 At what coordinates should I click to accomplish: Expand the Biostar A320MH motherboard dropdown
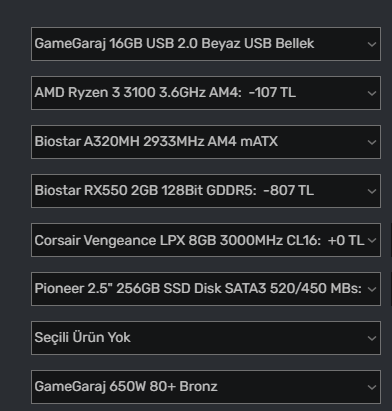click(206, 142)
